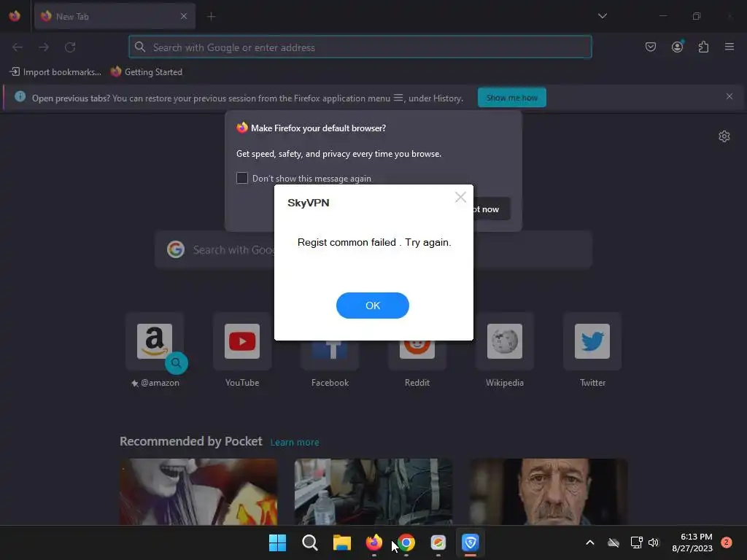Open File Explorer from the taskbar
747x560 pixels.
341,542
